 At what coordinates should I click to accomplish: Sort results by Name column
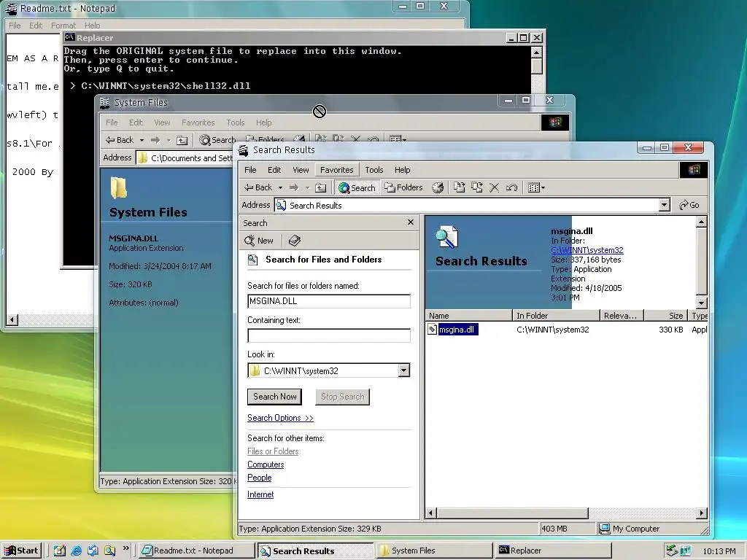click(468, 315)
